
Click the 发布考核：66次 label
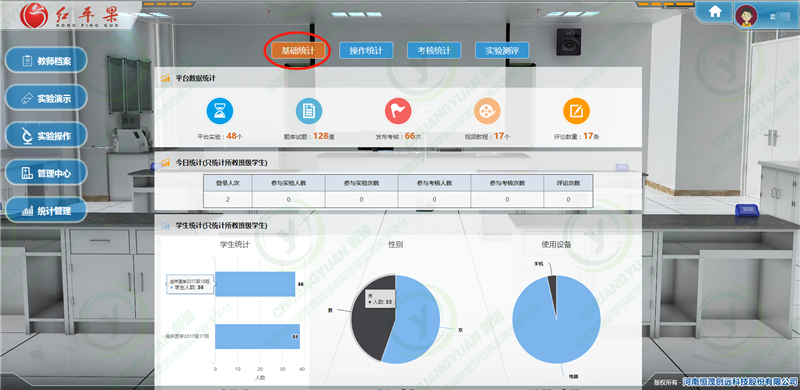click(398, 136)
